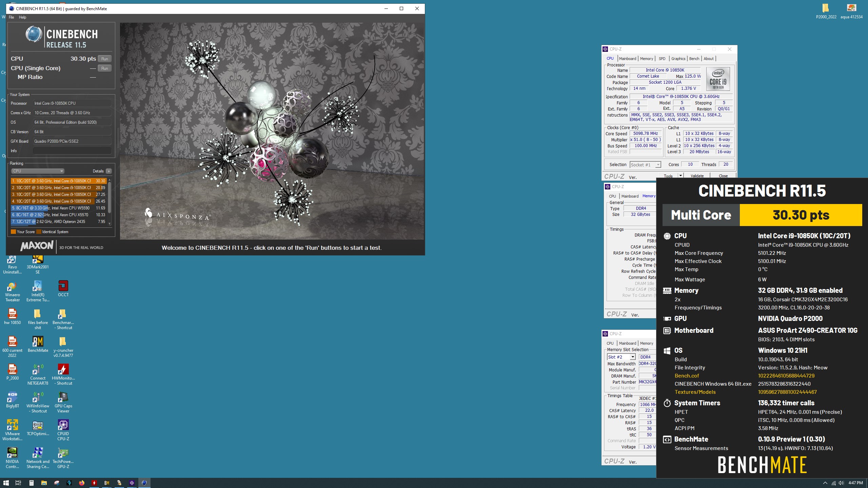Screen dimensions: 868x488
Task: Select ranking row 5 Intel Xeon W5590
Action: click(58, 208)
